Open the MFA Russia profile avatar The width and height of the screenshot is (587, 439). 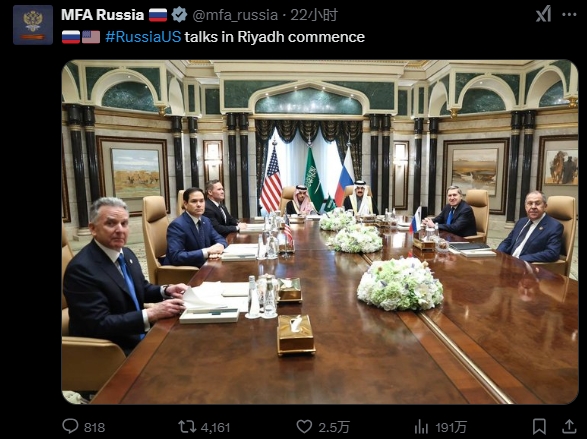[33, 25]
